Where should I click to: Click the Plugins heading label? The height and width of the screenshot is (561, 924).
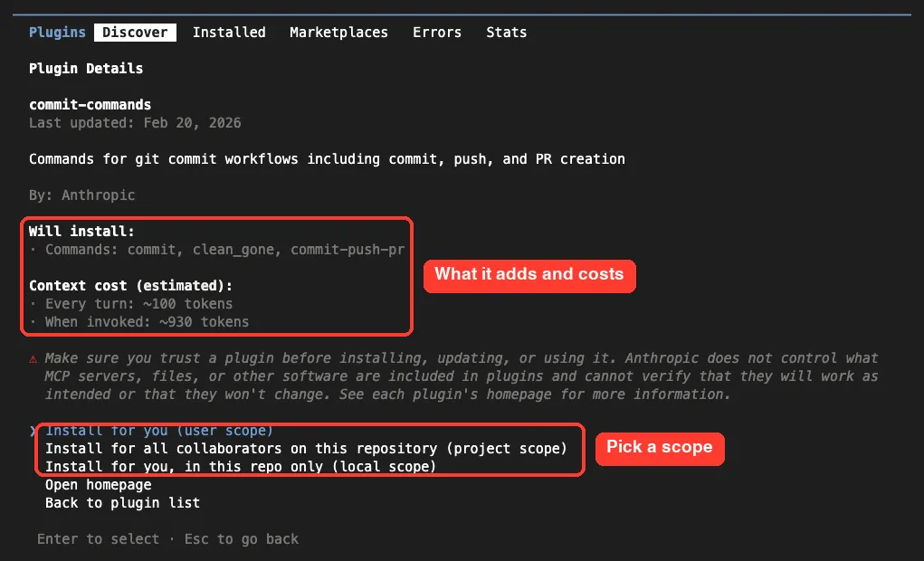click(57, 33)
